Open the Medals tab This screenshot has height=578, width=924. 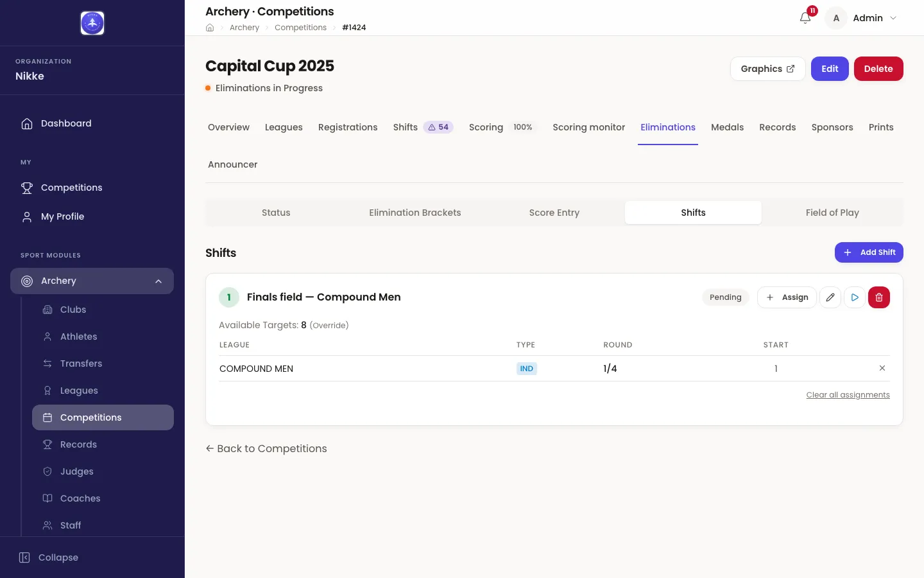pos(727,127)
